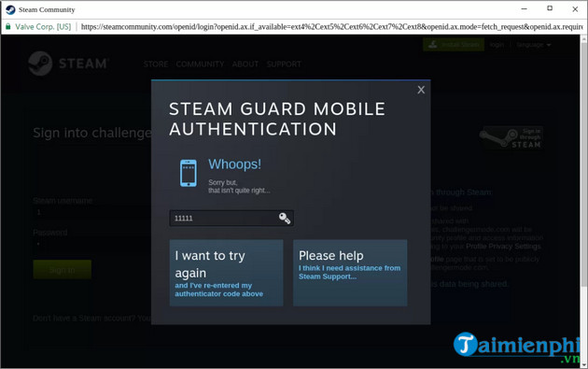588x369 pixels.
Task: Click the Steam Community window title icon
Action: pos(10,9)
